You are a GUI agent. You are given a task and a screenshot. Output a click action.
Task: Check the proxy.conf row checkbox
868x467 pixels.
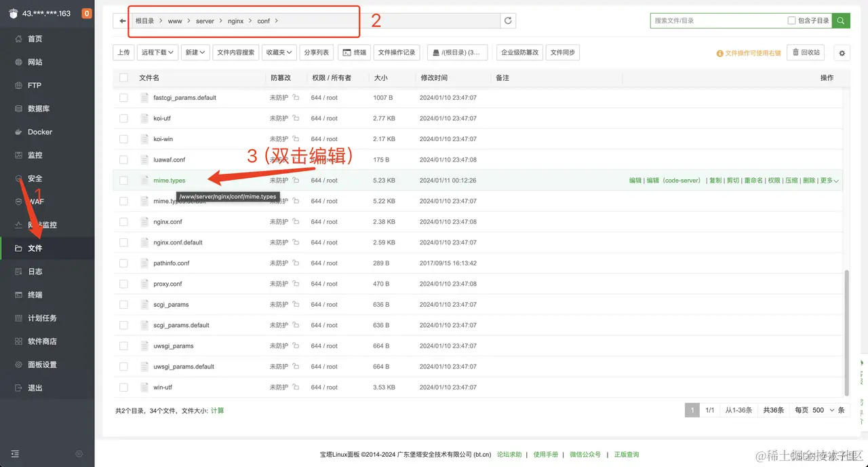click(123, 284)
